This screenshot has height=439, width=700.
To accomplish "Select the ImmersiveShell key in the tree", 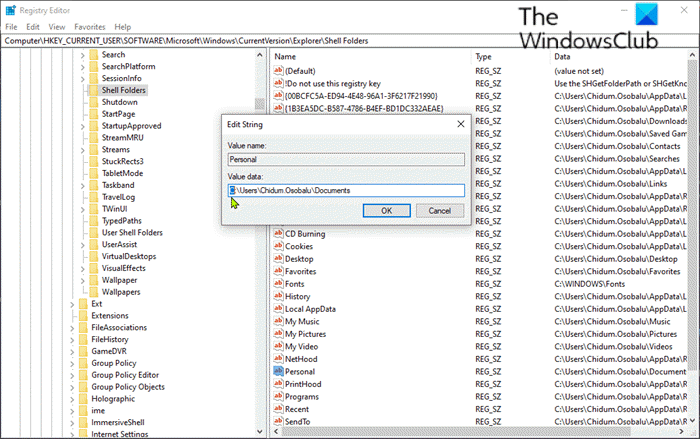I will point(118,422).
